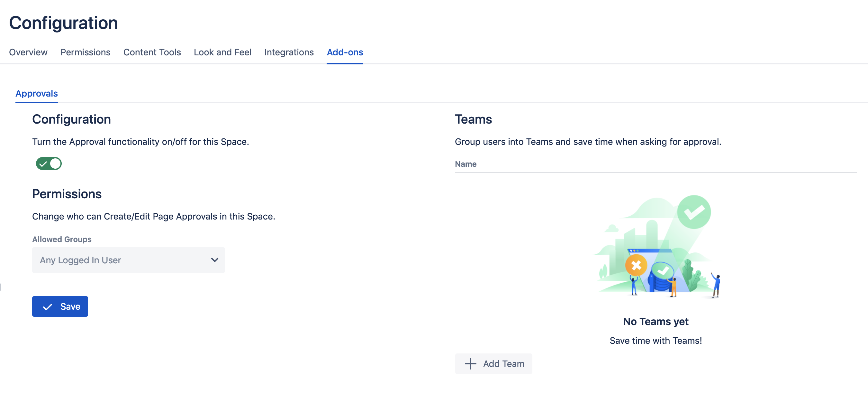The image size is (868, 403).
Task: Click Any Logged In User text field
Action: [81, 260]
